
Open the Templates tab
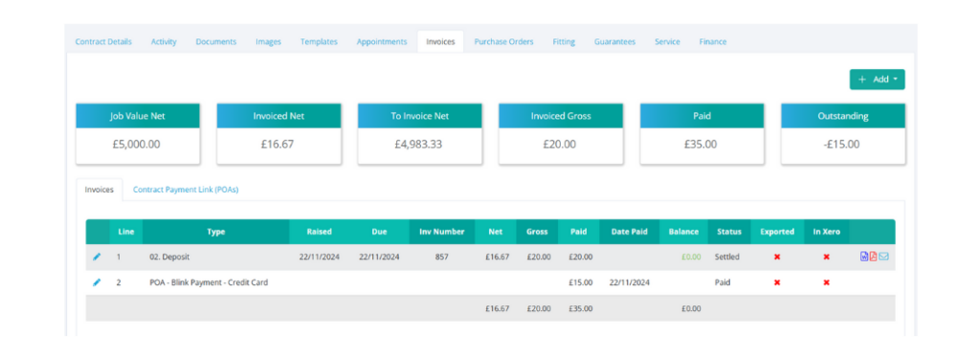[x=319, y=42]
